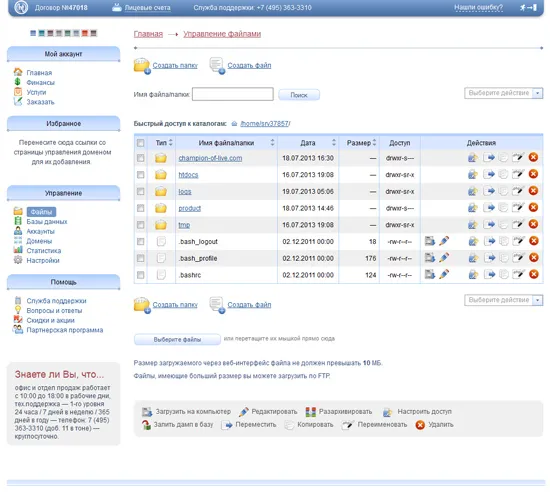550x496 pixels.
Task: Move the htdocs folder
Action: pyautogui.click(x=489, y=174)
